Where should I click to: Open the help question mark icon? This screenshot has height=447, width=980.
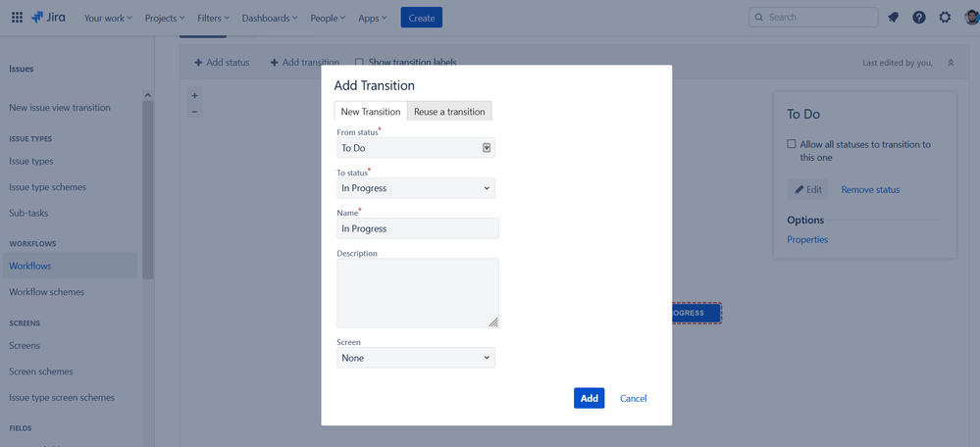(x=919, y=18)
